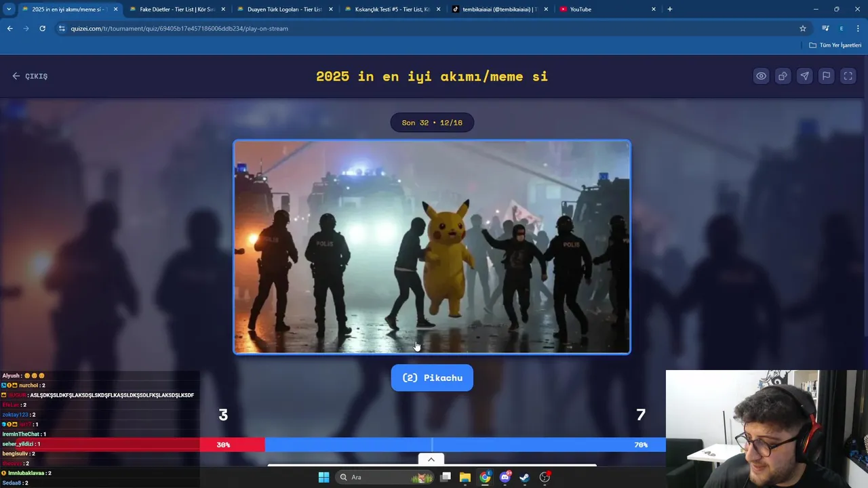
Task: Click the browser back arrow
Action: point(9,28)
